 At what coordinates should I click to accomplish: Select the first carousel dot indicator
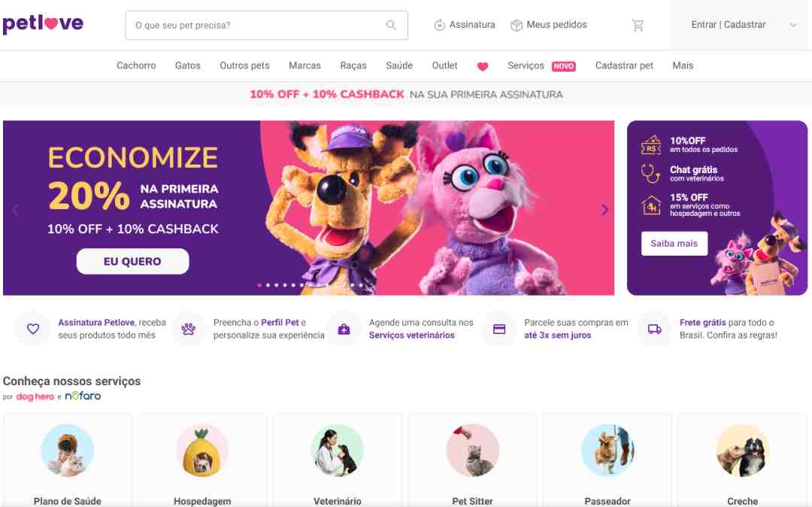coord(259,285)
